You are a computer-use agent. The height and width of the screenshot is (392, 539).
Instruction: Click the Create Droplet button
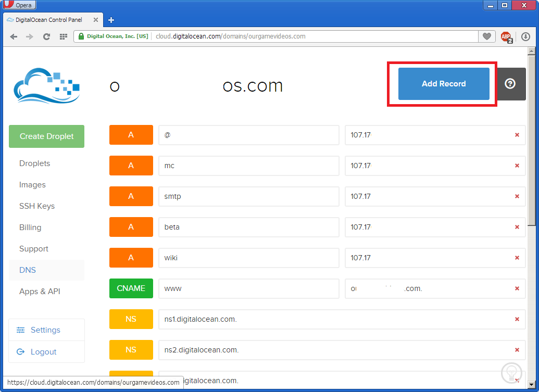(x=46, y=136)
